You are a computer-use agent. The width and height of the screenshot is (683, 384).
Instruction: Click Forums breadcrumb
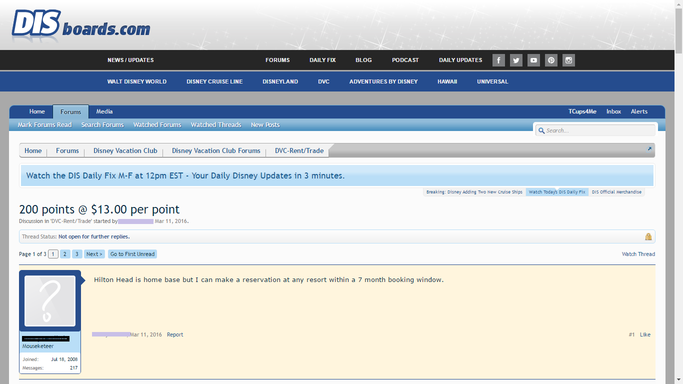coord(67,151)
